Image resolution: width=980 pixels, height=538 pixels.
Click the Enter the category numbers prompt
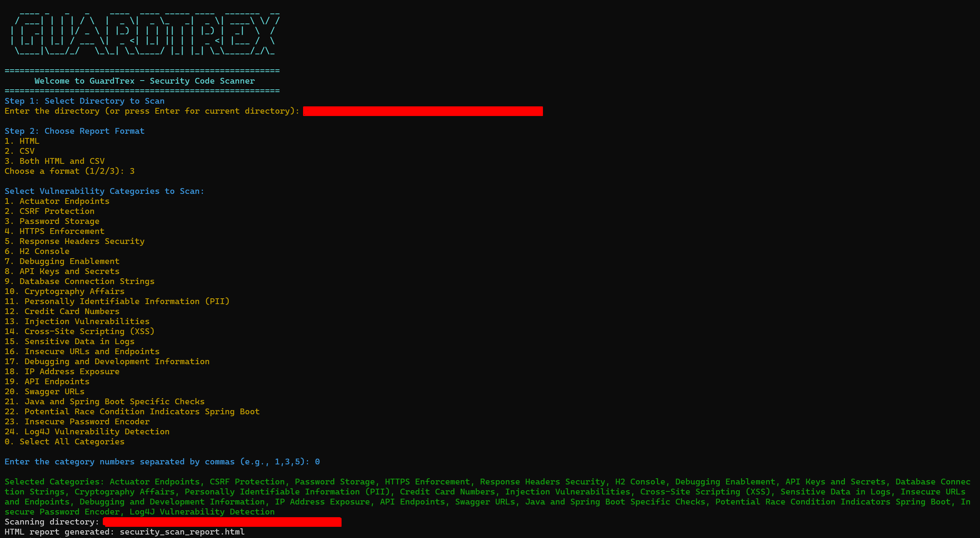tap(162, 462)
